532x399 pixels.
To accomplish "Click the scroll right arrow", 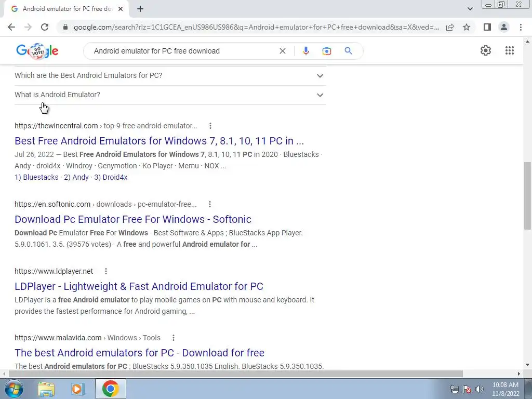I will pos(519,374).
